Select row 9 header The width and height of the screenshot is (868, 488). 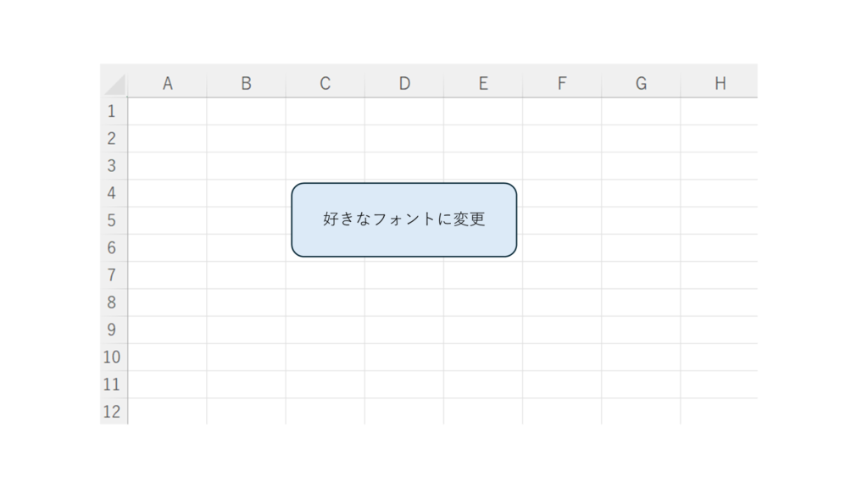point(112,330)
